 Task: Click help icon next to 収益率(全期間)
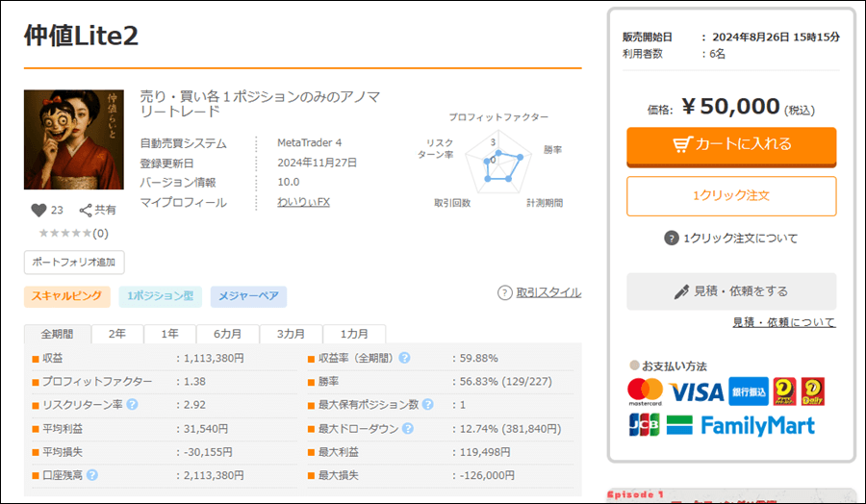pos(405,358)
